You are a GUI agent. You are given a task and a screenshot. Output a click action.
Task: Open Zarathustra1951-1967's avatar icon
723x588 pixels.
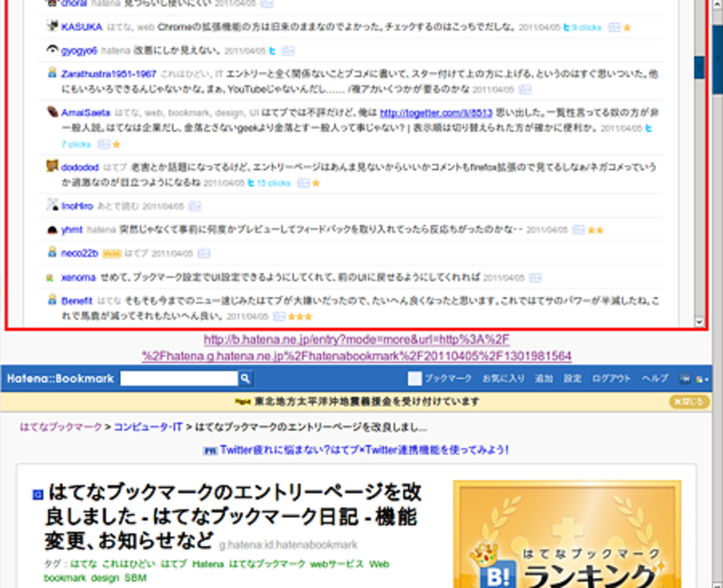coord(52,72)
